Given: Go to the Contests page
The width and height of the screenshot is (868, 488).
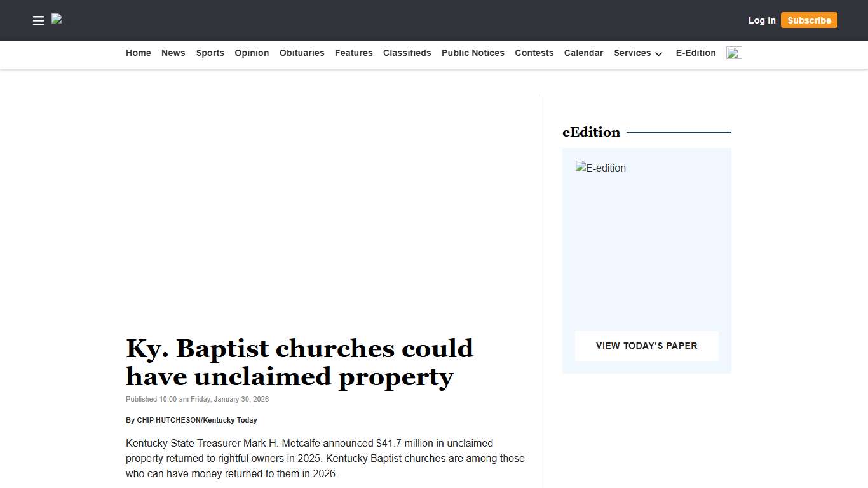Looking at the screenshot, I should [534, 53].
